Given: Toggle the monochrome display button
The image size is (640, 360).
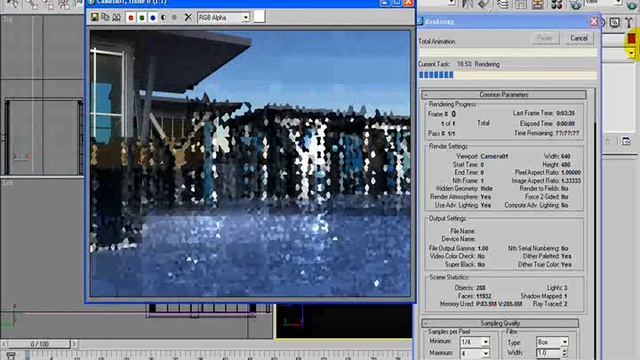Looking at the screenshot, I should (174, 18).
